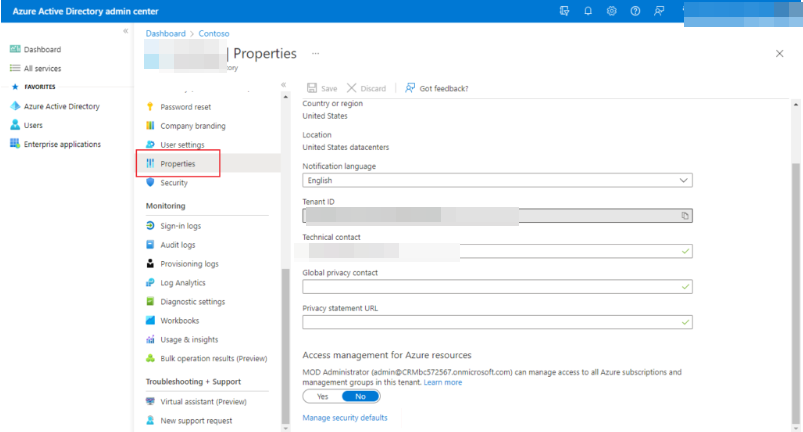Click the Log Analytics icon
803x432 pixels.
click(x=150, y=283)
